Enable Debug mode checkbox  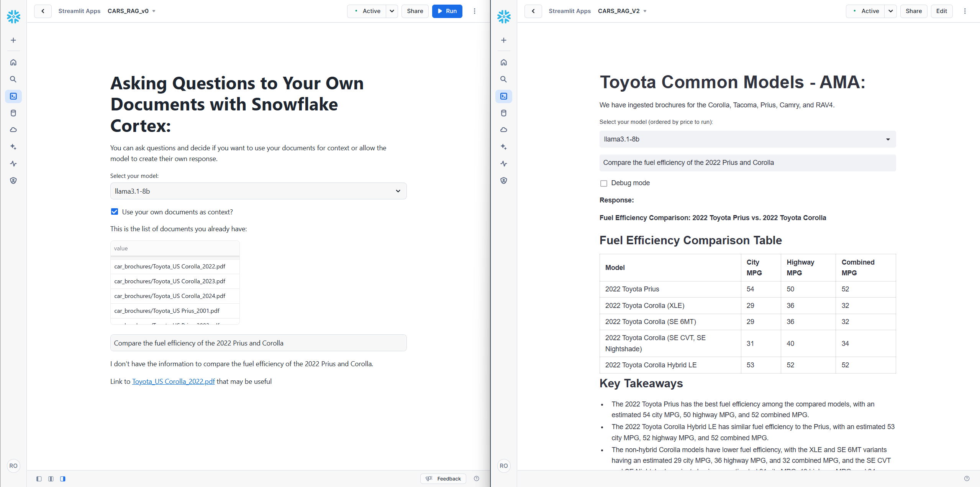[x=604, y=183]
